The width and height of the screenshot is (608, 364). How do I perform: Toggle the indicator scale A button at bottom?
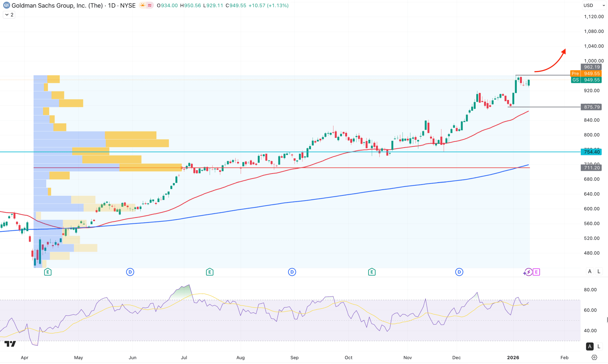tap(590, 347)
